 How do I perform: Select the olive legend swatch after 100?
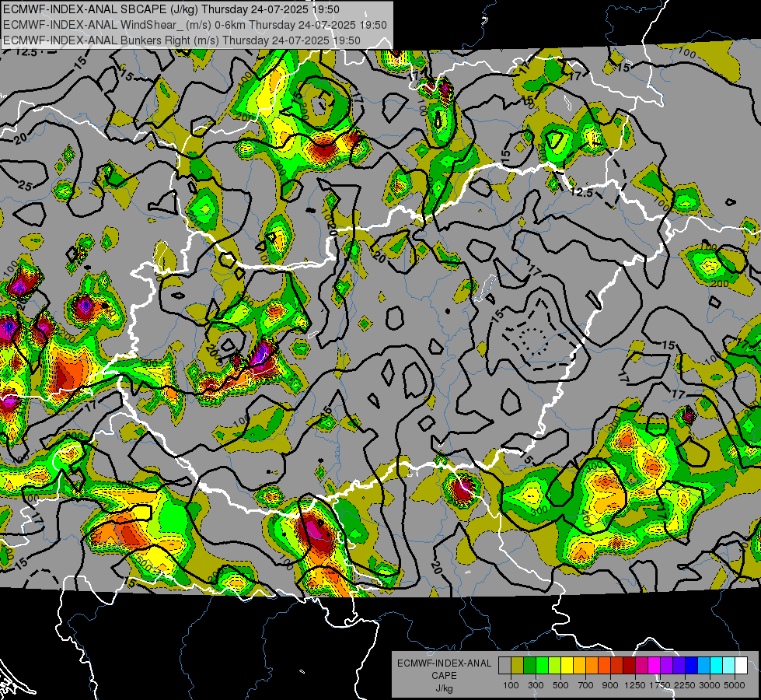pos(518,666)
